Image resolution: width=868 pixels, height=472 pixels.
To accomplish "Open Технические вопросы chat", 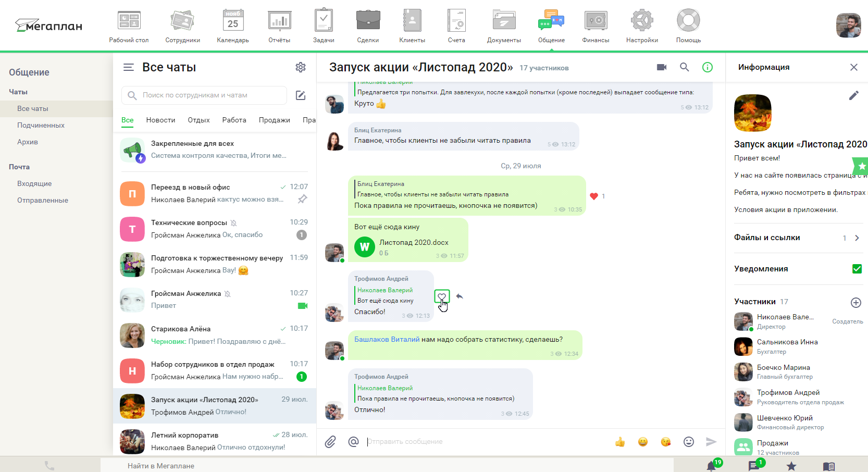I will click(215, 229).
